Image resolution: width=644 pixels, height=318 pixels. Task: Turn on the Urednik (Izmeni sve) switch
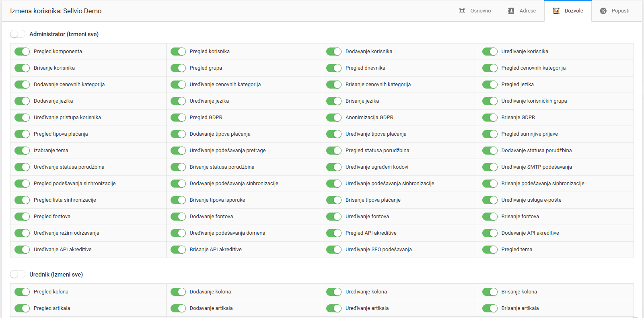[18, 275]
